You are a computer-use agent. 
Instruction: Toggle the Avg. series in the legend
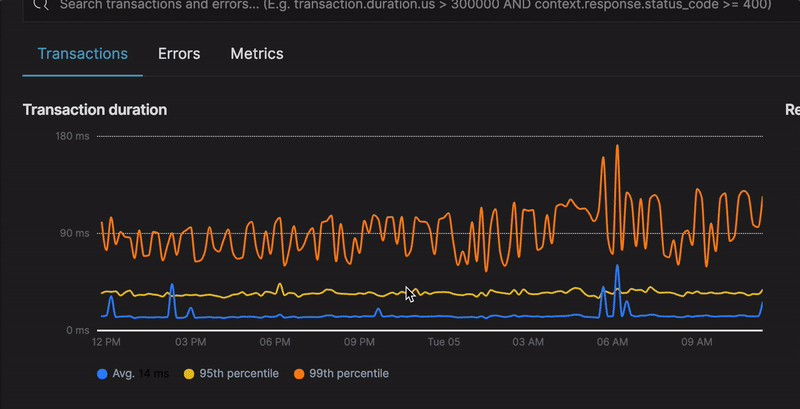(x=124, y=373)
